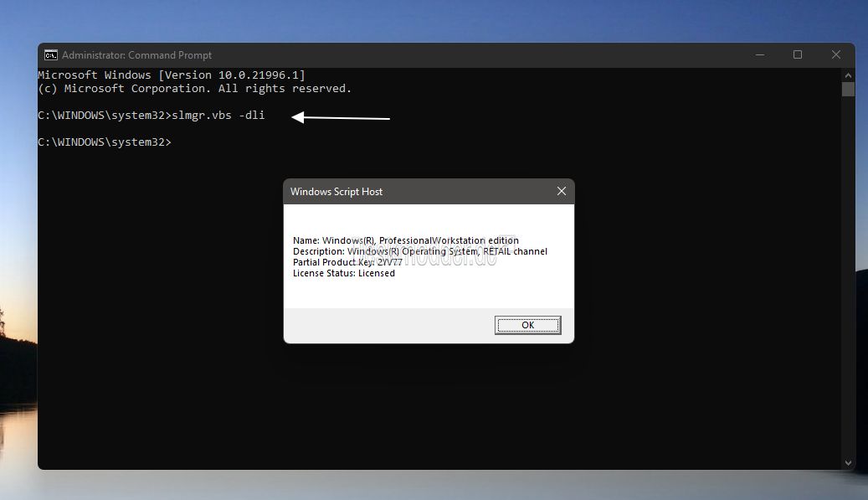The height and width of the screenshot is (500, 868).
Task: Click the Description RETAIL channel line
Action: click(420, 251)
